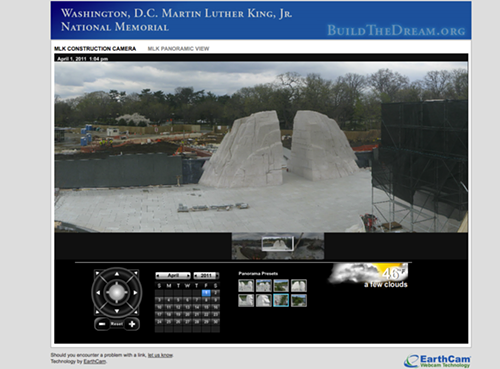Tilt camera up with the up arrow
The width and height of the screenshot is (500, 369).
tap(117, 274)
